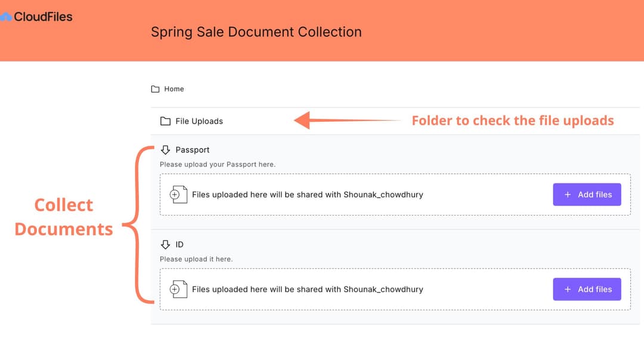Screen dimensions: 644x363
Task: Click the download arrow icon beside Passport
Action: tap(165, 150)
